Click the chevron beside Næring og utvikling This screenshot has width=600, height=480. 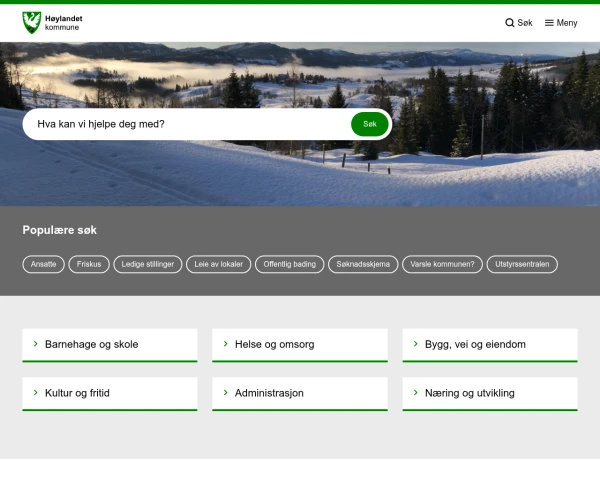pos(415,393)
